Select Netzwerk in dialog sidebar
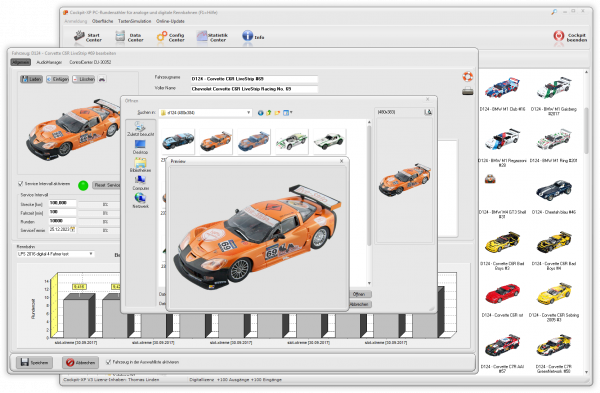 pyautogui.click(x=140, y=201)
